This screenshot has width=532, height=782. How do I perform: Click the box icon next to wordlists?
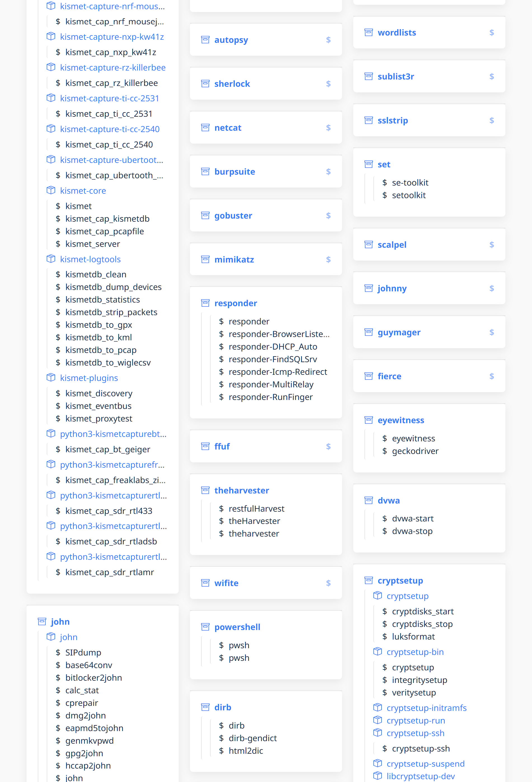369,32
